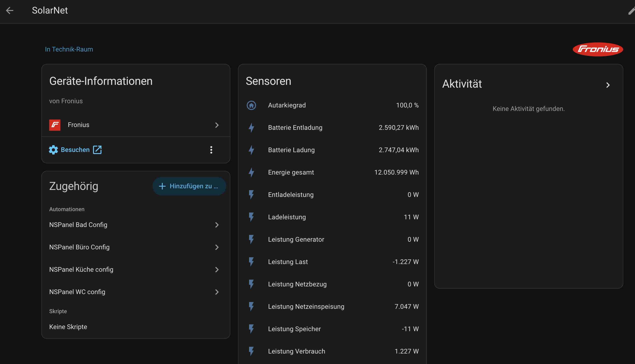Viewport: 635px width, 364px height.
Task: Open the NSPanel Bad Config automation chevron
Action: [217, 225]
